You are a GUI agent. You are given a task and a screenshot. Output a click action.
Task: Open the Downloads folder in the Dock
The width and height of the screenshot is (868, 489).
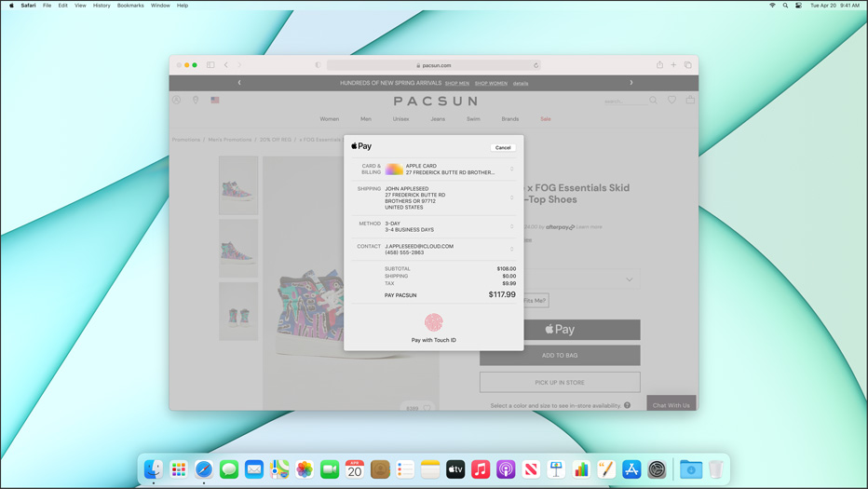(x=691, y=469)
